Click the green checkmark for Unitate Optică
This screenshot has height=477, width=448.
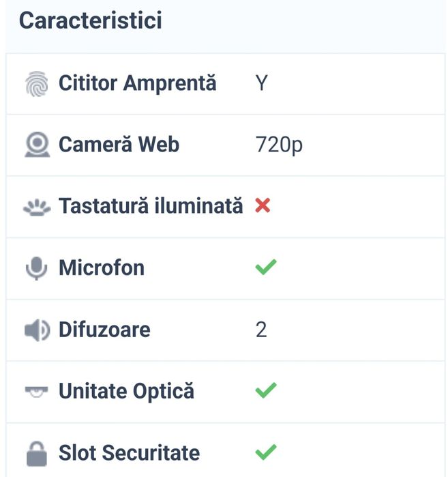pos(265,391)
